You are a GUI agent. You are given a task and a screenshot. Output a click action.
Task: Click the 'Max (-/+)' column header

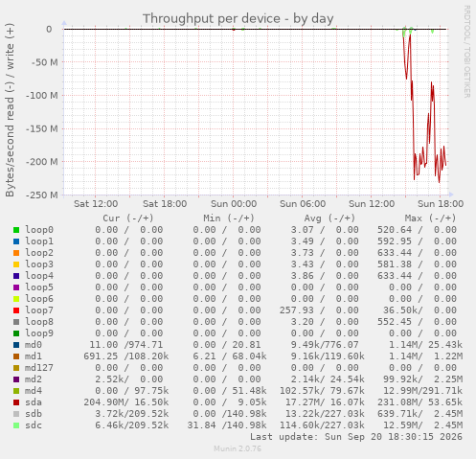pyautogui.click(x=431, y=218)
